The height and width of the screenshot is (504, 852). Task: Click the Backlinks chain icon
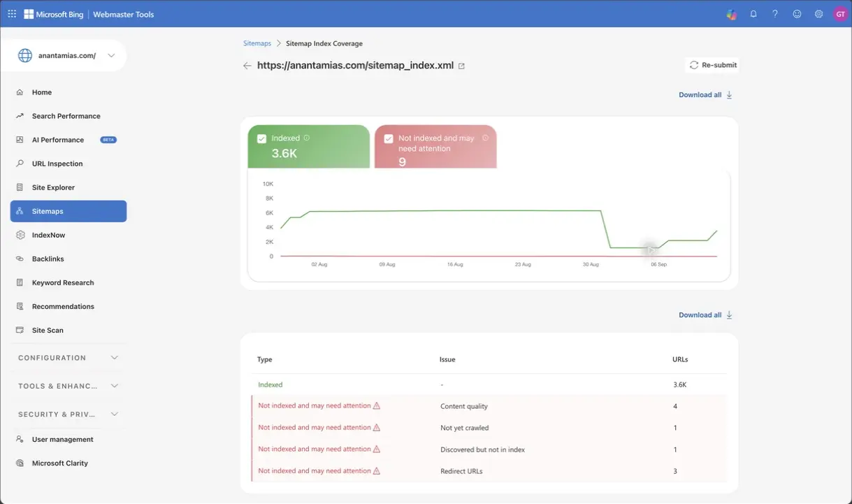(20, 259)
